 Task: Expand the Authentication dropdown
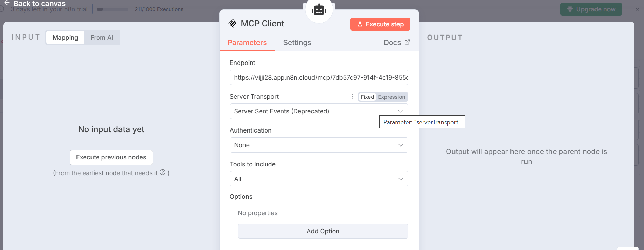pos(319,145)
